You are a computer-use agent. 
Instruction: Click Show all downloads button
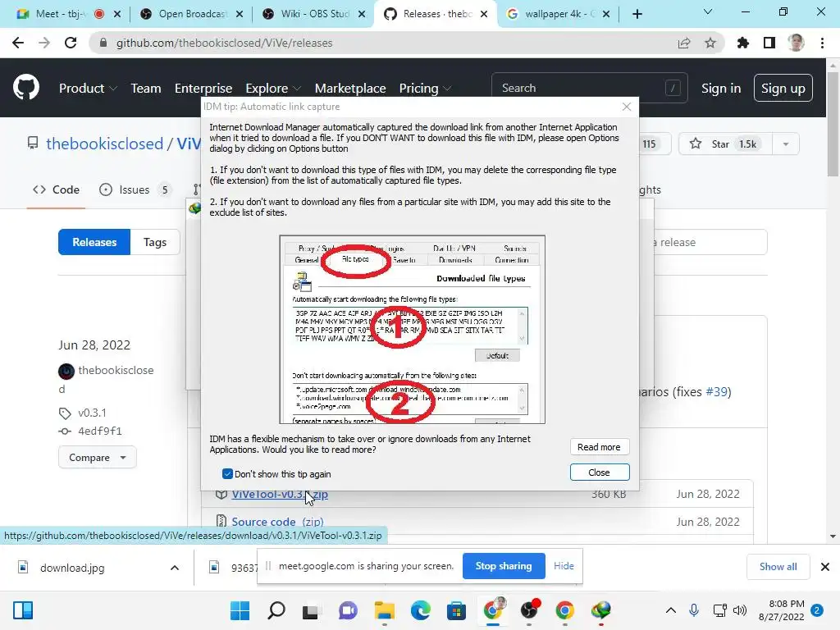click(x=778, y=567)
